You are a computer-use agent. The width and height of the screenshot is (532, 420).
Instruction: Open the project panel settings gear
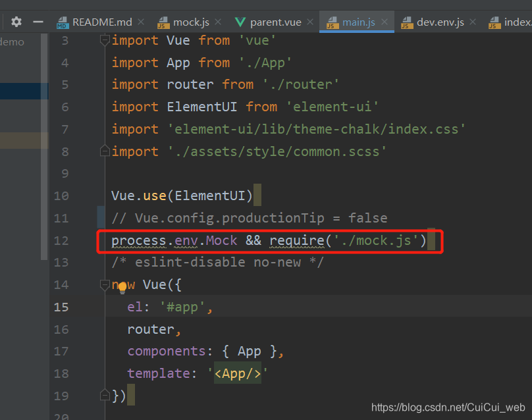(x=16, y=22)
